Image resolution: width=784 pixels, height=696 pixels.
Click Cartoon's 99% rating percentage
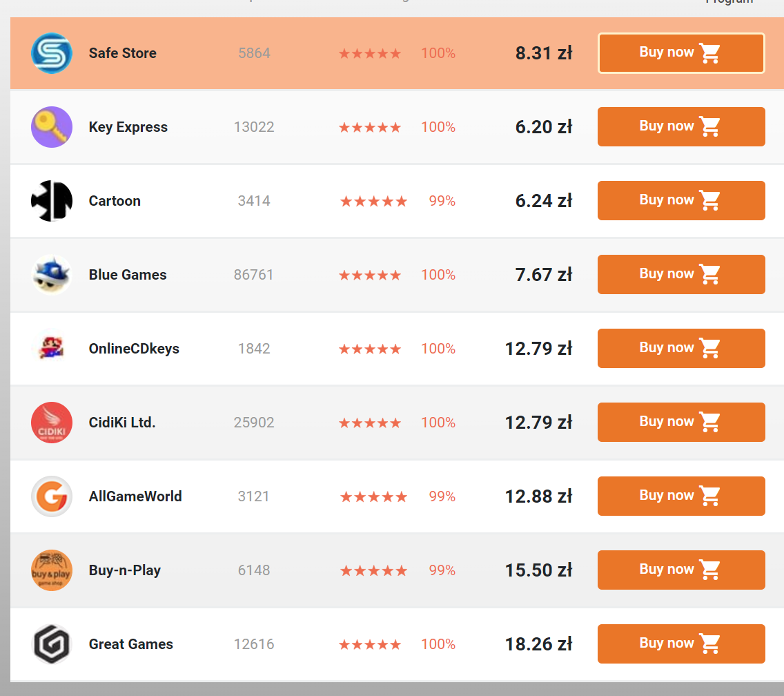point(442,201)
